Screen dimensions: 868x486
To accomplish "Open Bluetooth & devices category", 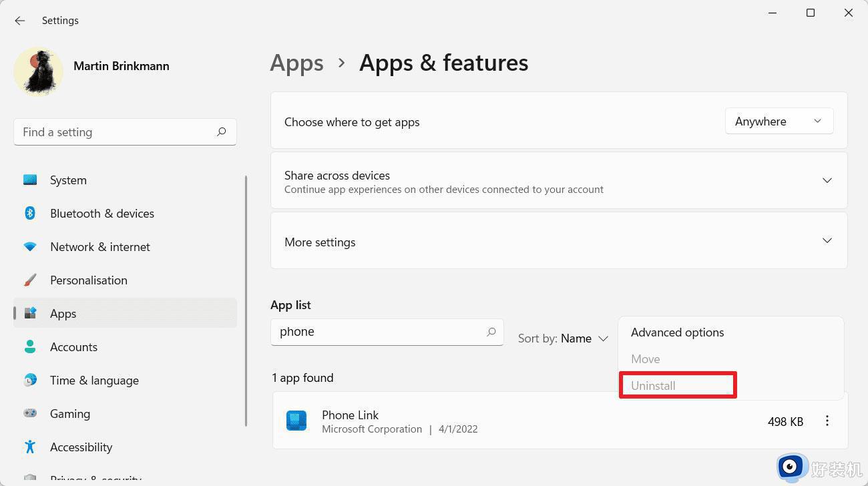I will tap(125, 214).
